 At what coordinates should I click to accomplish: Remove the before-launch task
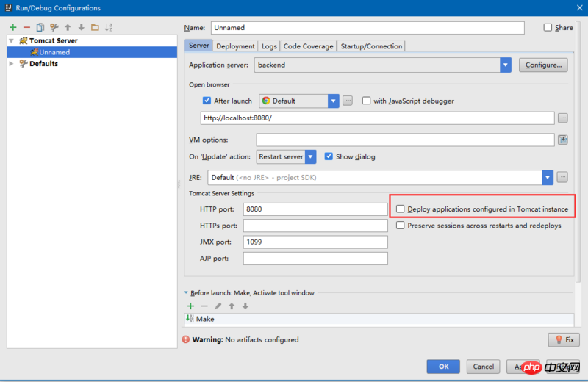[x=204, y=306]
